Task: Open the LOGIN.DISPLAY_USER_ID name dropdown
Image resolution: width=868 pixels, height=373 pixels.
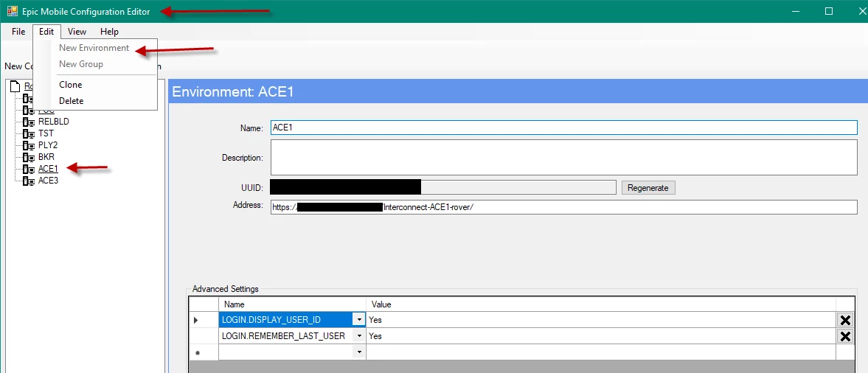Action: pos(359,319)
